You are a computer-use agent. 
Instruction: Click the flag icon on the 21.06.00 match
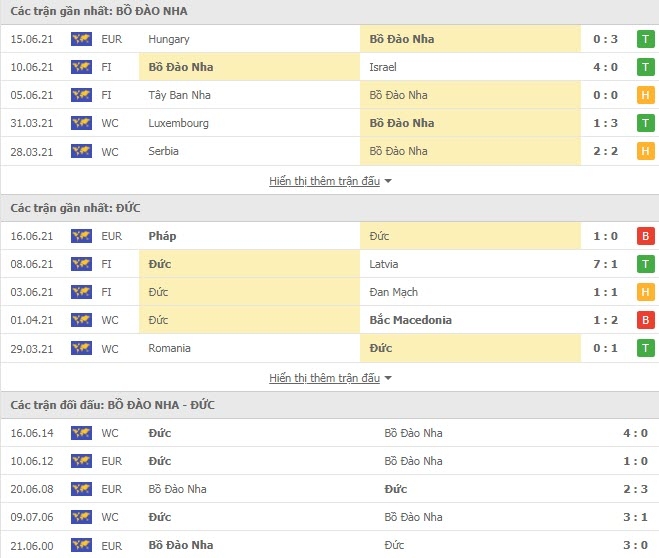tap(81, 545)
